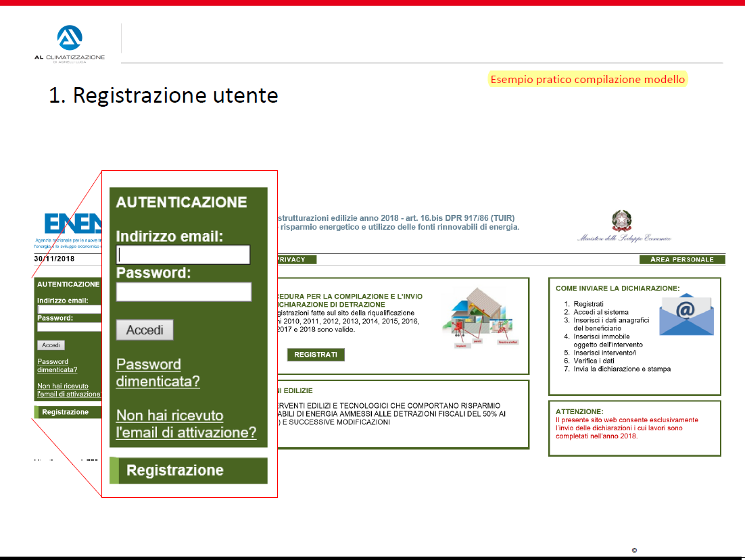Focus the enlarged Password input field

pyautogui.click(x=183, y=292)
